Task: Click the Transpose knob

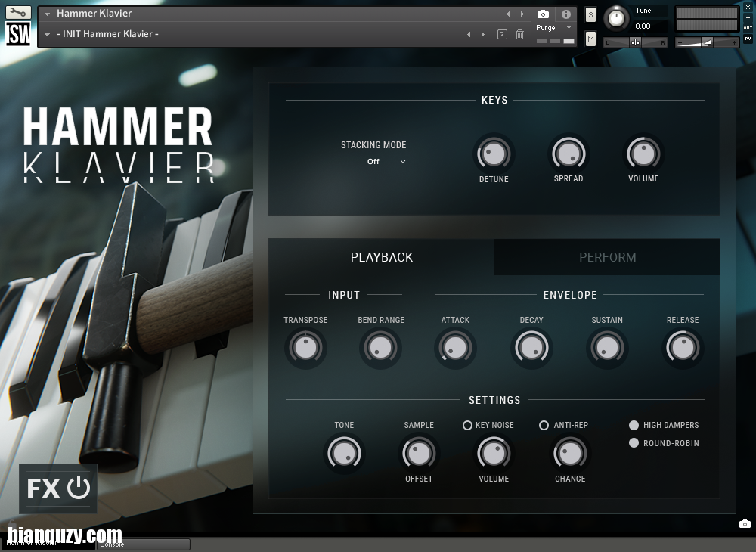Action: 305,348
